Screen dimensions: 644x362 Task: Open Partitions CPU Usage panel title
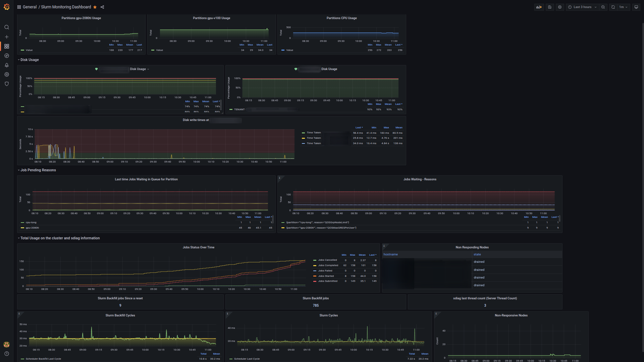pyautogui.click(x=341, y=18)
